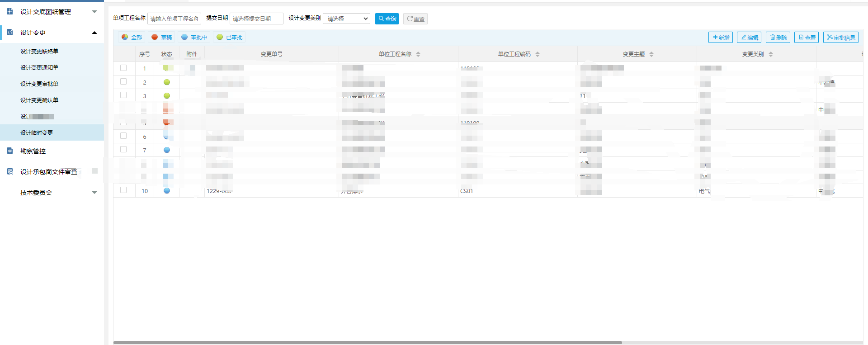The width and height of the screenshot is (868, 345).
Task: Sort by 单位工程编码 column arrows
Action: [538, 54]
